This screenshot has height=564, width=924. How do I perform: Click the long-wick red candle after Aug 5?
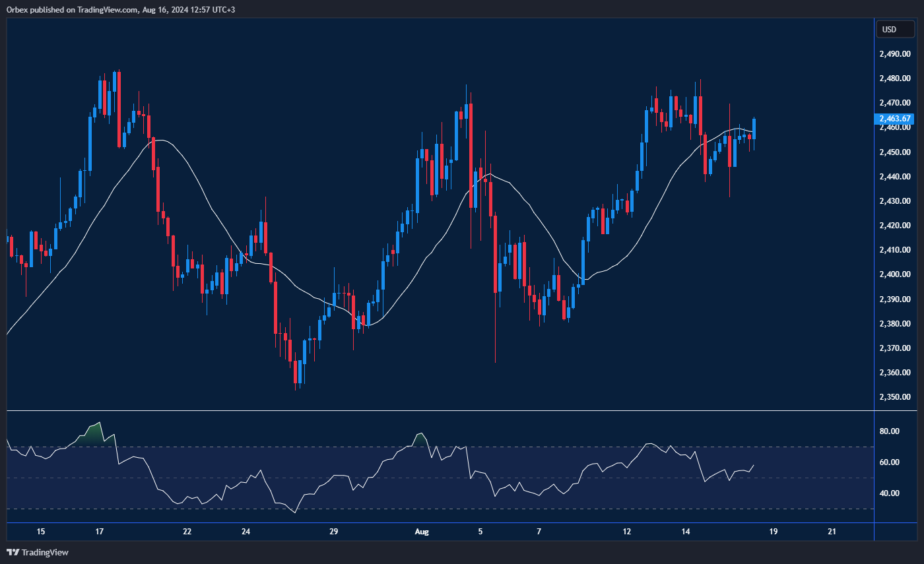point(495,257)
